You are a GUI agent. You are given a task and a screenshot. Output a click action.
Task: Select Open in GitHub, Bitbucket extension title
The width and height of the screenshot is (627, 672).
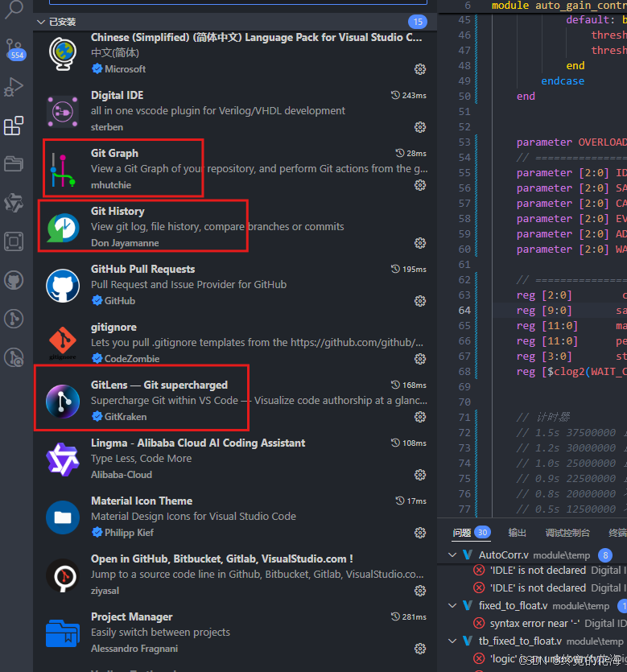tap(222, 559)
